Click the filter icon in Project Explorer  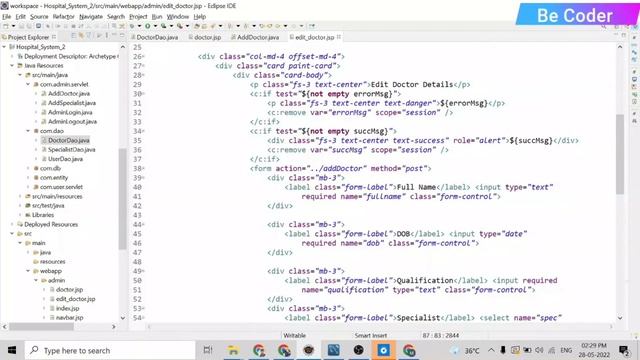click(89, 36)
